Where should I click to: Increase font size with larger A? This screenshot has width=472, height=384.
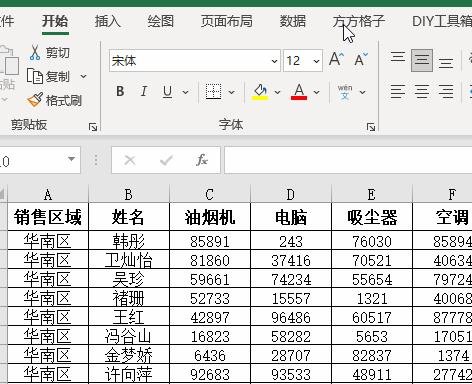(x=336, y=59)
